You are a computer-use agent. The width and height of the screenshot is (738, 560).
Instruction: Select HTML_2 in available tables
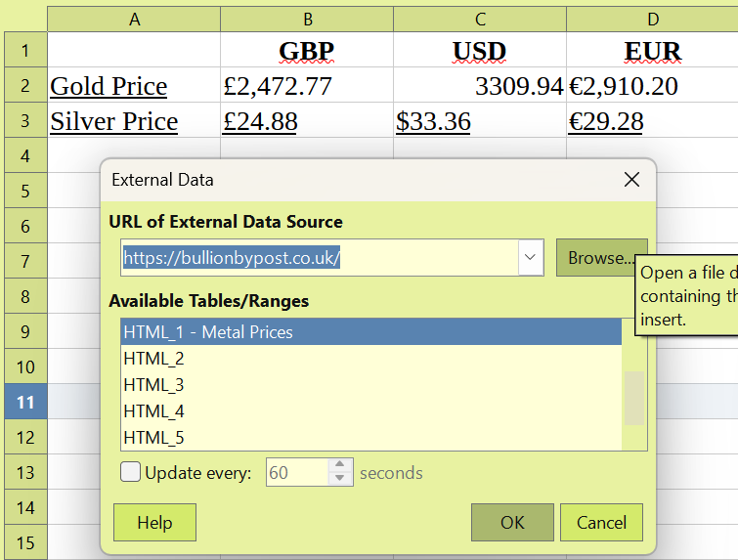tap(370, 359)
